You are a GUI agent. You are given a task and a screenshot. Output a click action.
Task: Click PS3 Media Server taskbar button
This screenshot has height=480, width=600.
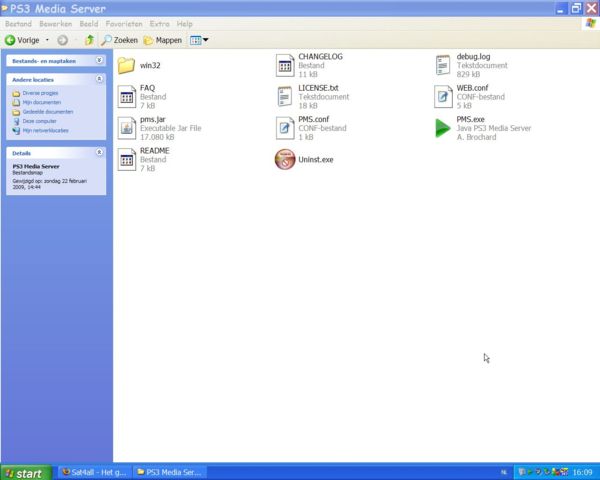[x=170, y=472]
